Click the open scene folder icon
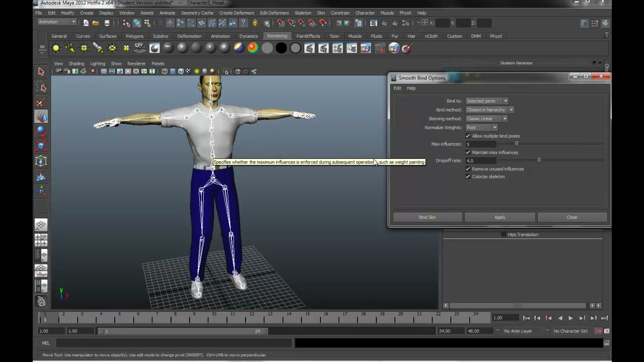The width and height of the screenshot is (644, 362). (96, 23)
